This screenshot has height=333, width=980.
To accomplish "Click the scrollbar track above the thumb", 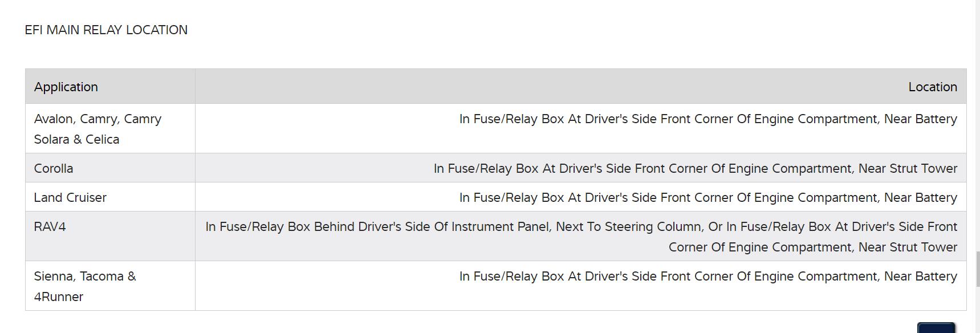I will [977, 114].
